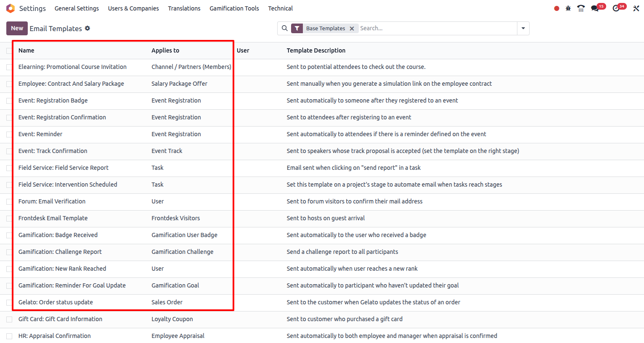This screenshot has width=644, height=343.
Task: Check the Event: Registration Badge row
Action: [9, 101]
